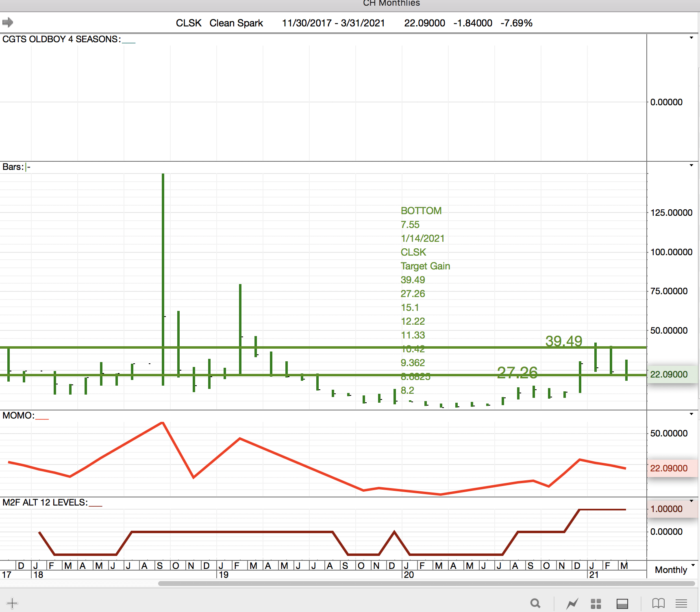Click the 75.00000 price axis label
The height and width of the screenshot is (612, 700).
tap(669, 291)
